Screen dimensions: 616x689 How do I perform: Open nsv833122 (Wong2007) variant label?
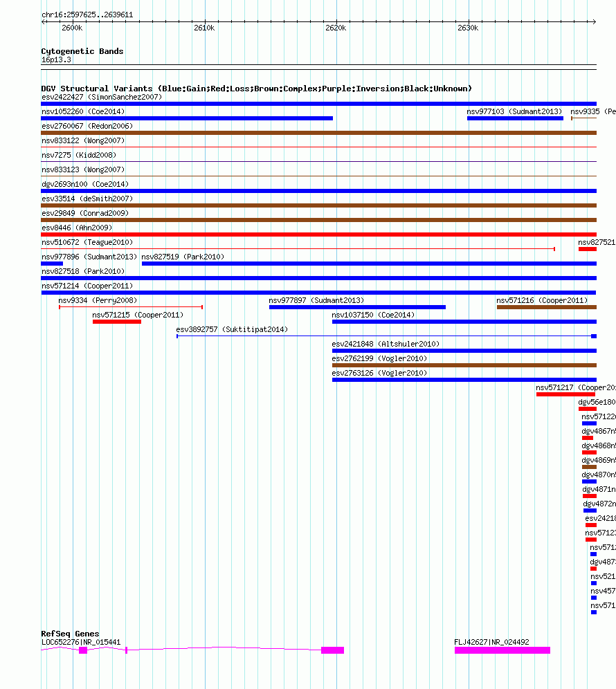(x=83, y=140)
